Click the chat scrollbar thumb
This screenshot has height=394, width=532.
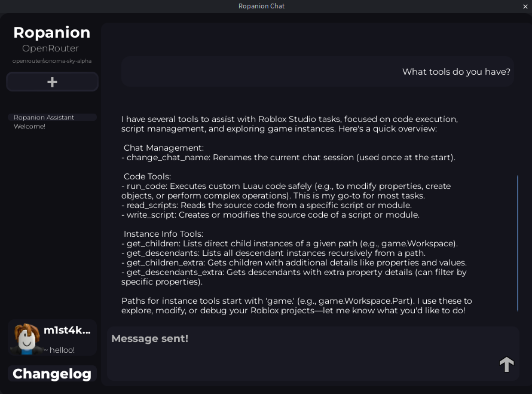pyautogui.click(x=518, y=243)
